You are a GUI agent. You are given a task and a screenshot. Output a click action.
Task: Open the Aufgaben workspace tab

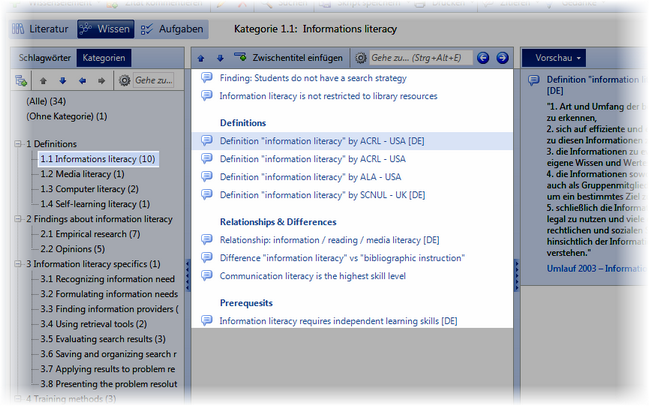tap(172, 29)
